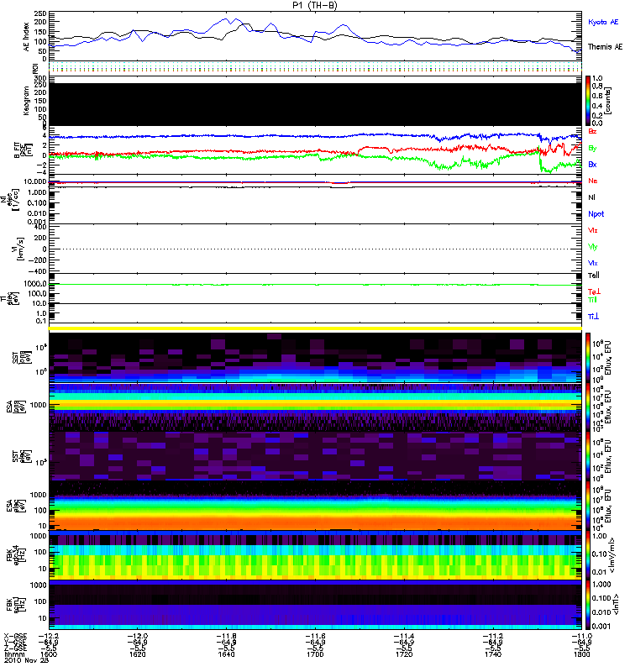Click the plot title P1 (TH-B)
This screenshot has height=672, width=630.
click(314, 5)
